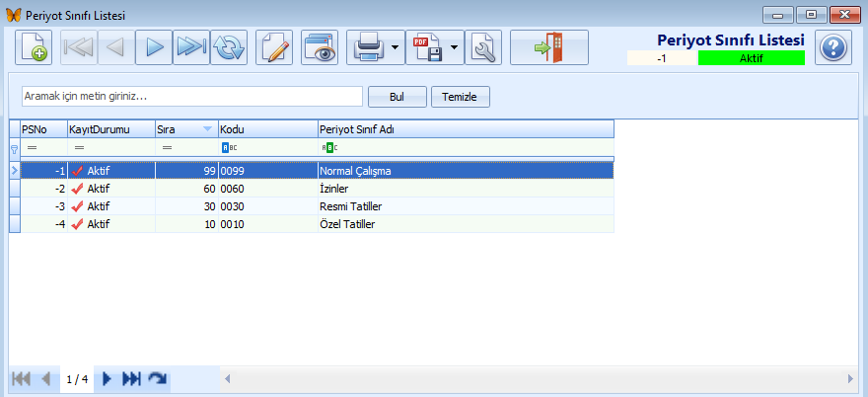This screenshot has width=868, height=397.
Task: Open the Sıra column sort filter arrow
Action: point(207,129)
